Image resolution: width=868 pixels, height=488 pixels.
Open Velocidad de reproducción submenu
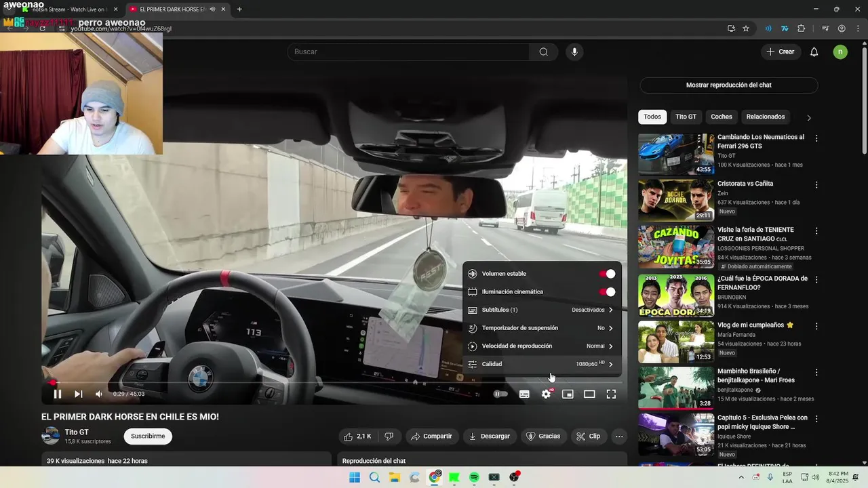tap(541, 346)
